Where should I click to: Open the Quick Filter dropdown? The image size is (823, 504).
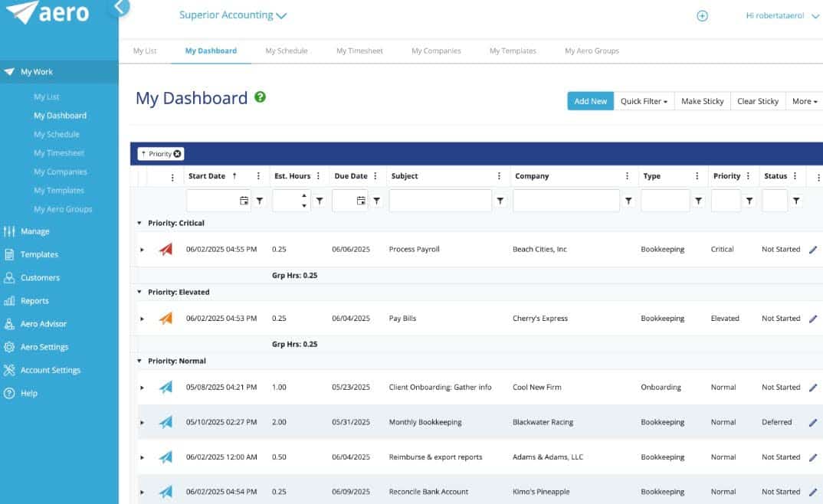coord(643,100)
